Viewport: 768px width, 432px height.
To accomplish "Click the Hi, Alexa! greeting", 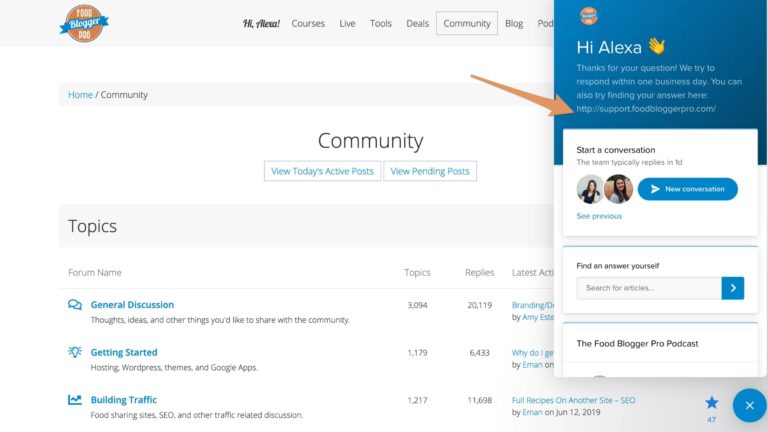I will point(261,24).
